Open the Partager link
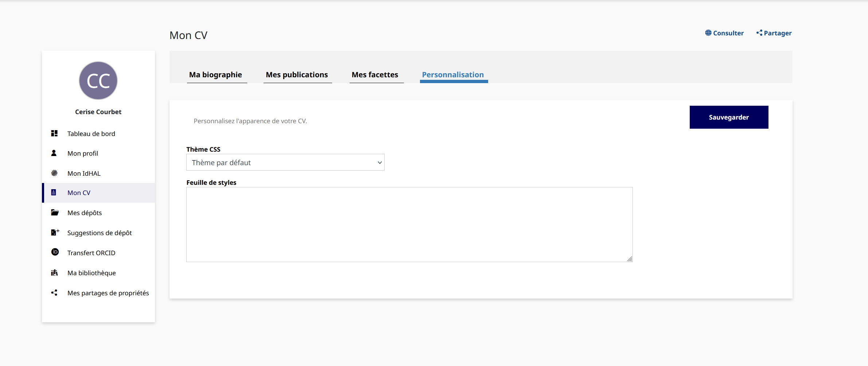Screen dimensions: 868x366 click(774, 33)
